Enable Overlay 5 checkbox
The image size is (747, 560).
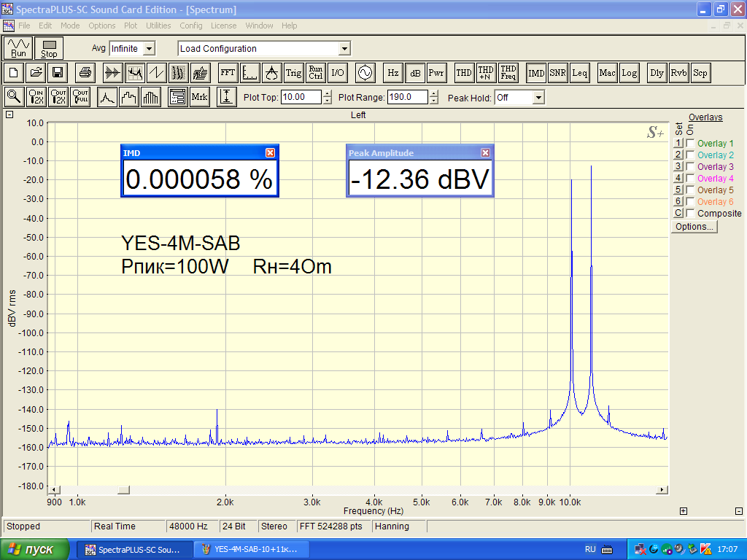point(690,190)
